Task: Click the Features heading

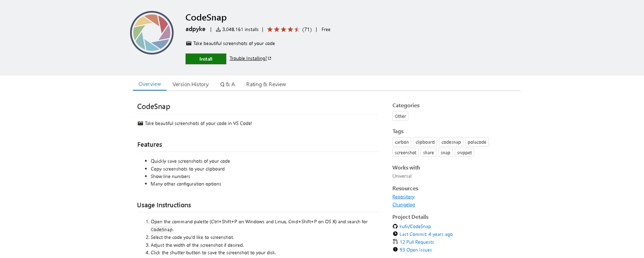Action: click(149, 144)
